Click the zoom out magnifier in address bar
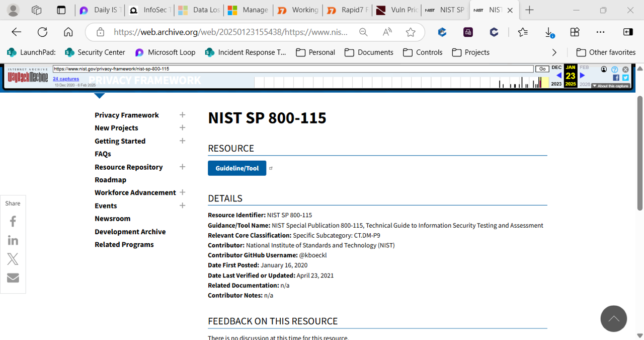Image resolution: width=644 pixels, height=340 pixels. 363,32
